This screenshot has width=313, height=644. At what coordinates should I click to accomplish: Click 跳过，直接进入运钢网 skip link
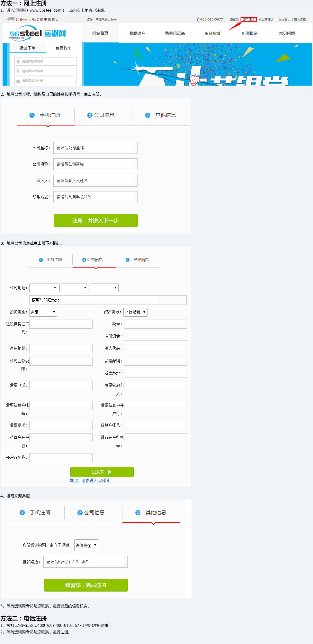pos(90,481)
